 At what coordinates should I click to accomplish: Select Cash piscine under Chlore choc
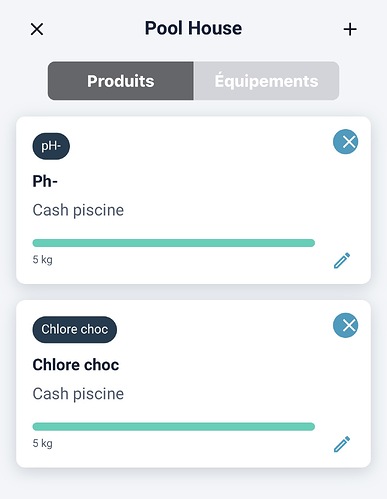[x=78, y=394]
